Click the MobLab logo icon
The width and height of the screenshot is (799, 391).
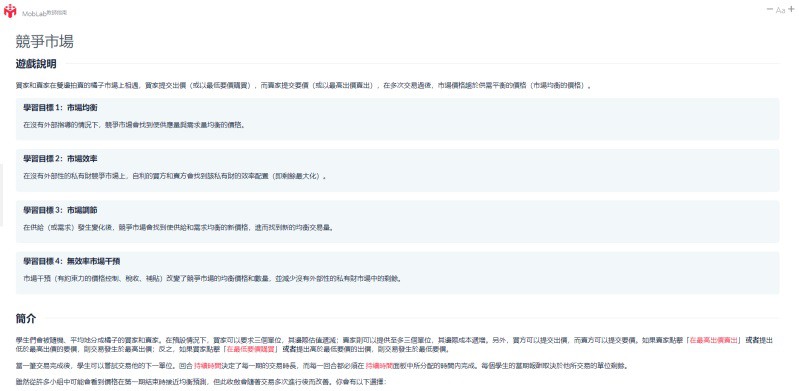[10, 11]
